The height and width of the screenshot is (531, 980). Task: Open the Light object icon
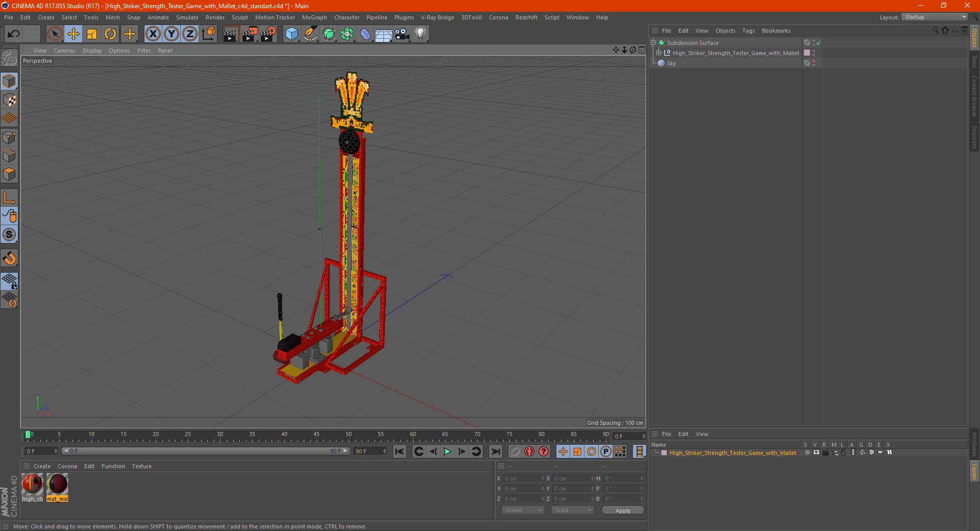click(420, 34)
